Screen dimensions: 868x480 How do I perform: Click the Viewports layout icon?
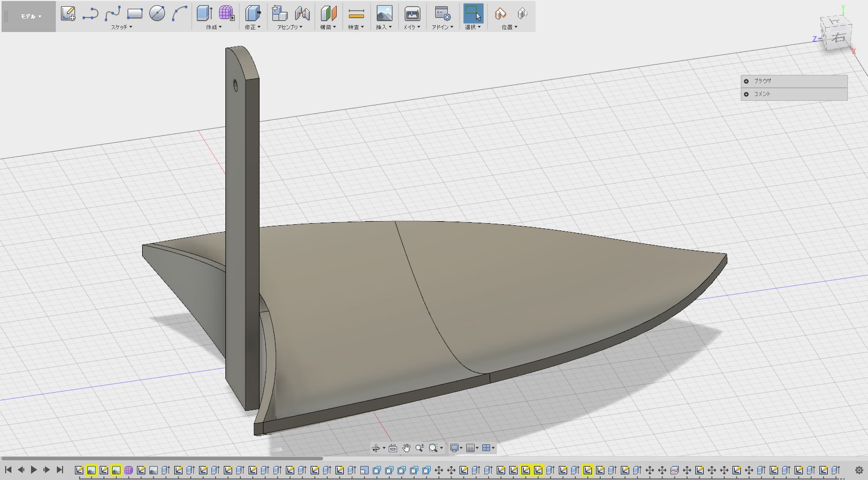tap(486, 448)
